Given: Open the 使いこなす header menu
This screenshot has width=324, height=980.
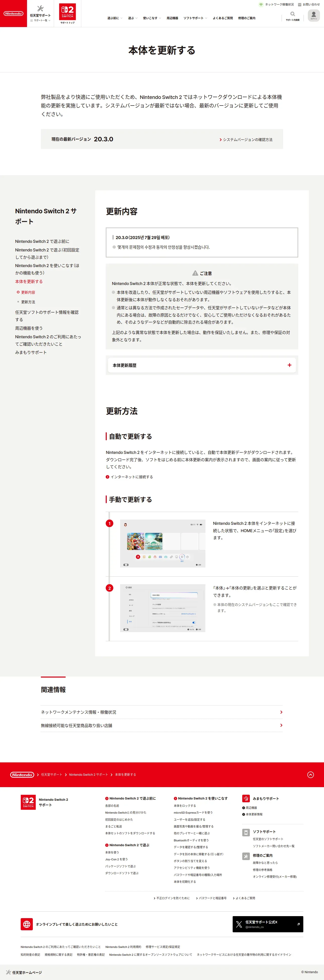Looking at the screenshot, I should [152, 18].
